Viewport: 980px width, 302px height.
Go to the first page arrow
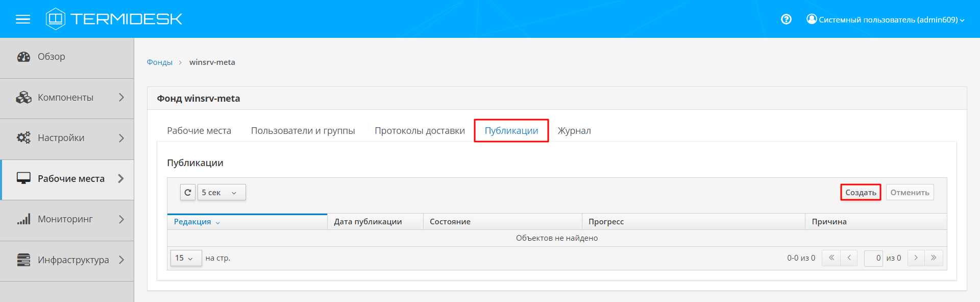tap(831, 258)
